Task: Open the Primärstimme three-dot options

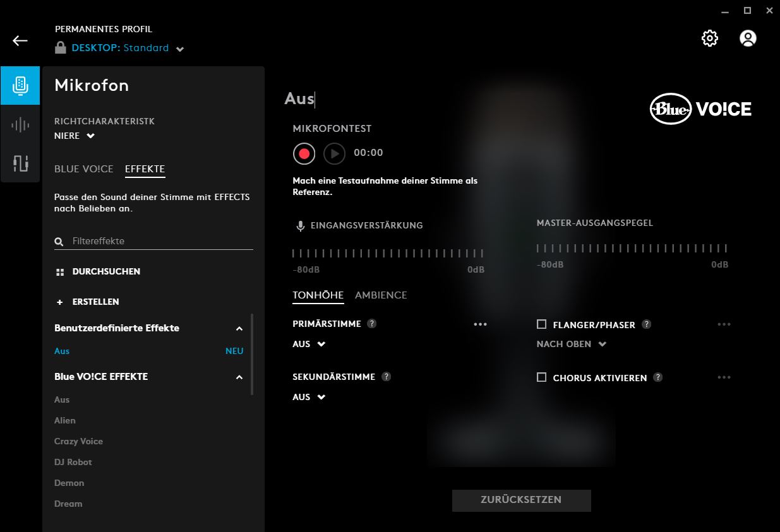Action: click(481, 324)
